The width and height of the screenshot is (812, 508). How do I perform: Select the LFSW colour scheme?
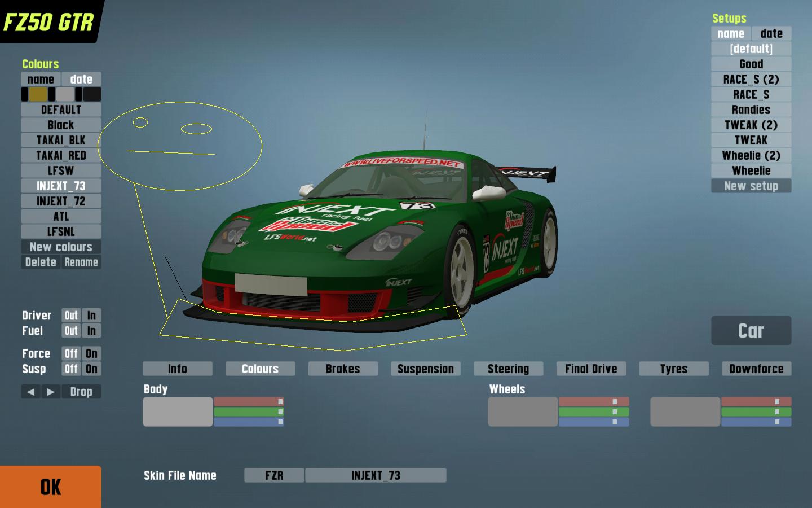pos(61,170)
